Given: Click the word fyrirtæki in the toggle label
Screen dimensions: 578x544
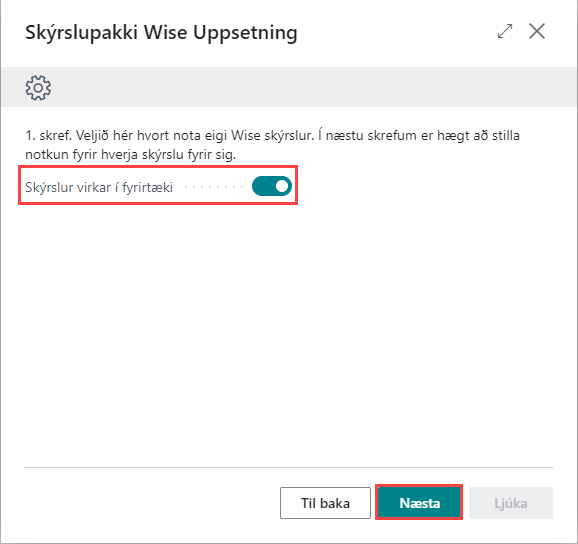Looking at the screenshot, I should [147, 187].
